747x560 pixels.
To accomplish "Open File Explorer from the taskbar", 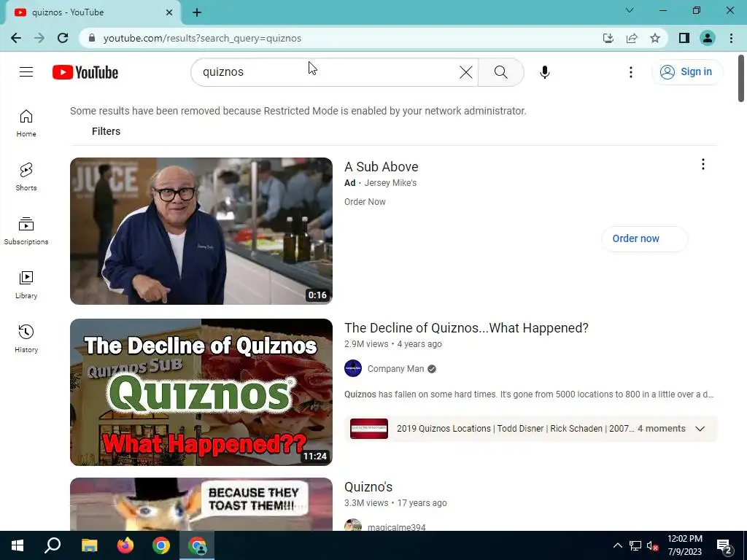I will [89, 545].
